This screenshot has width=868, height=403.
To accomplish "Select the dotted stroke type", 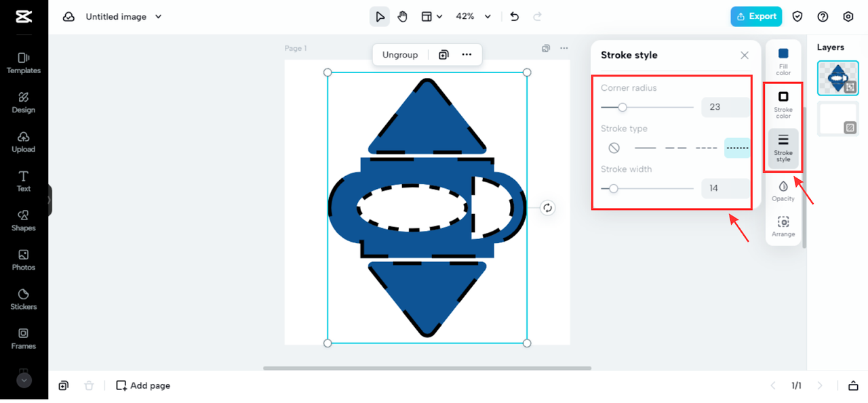I will [x=737, y=148].
